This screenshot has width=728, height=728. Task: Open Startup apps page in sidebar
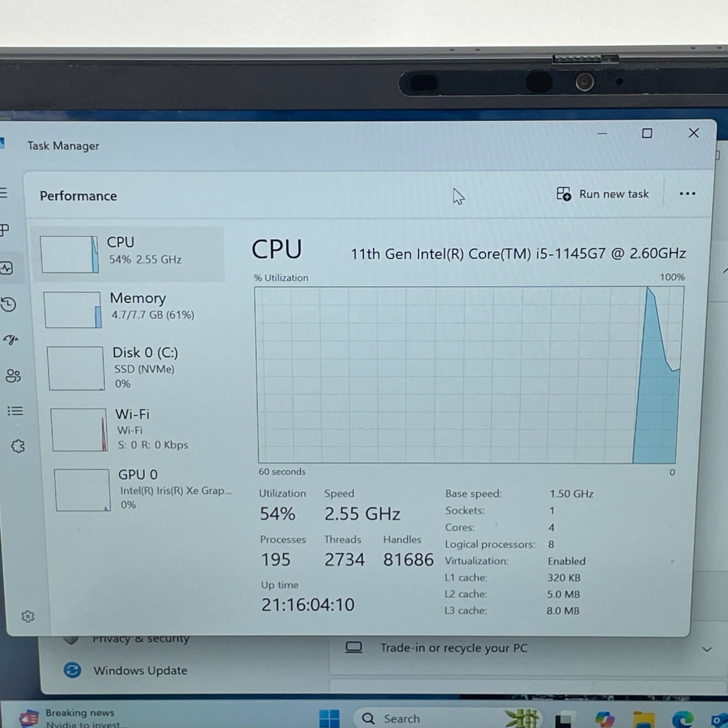point(11,340)
